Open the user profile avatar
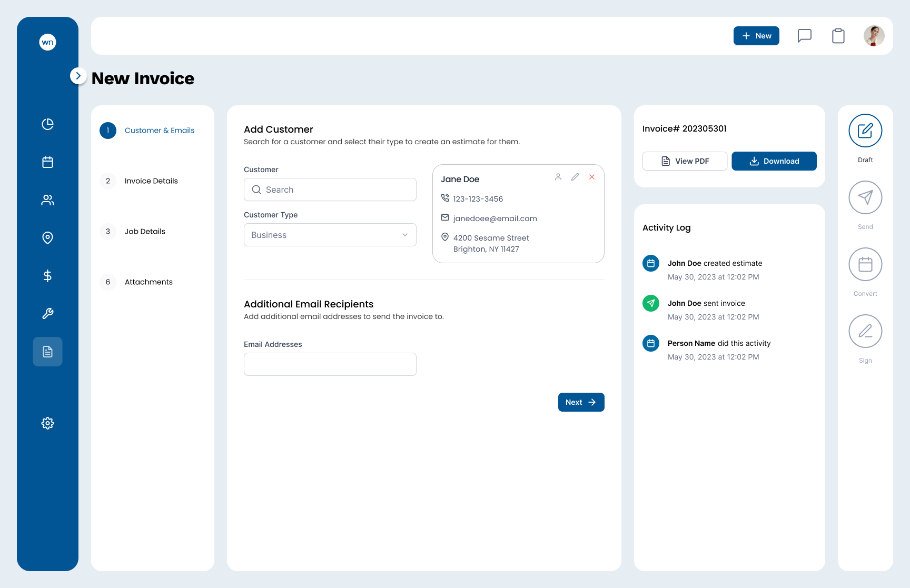910x588 pixels. (874, 36)
